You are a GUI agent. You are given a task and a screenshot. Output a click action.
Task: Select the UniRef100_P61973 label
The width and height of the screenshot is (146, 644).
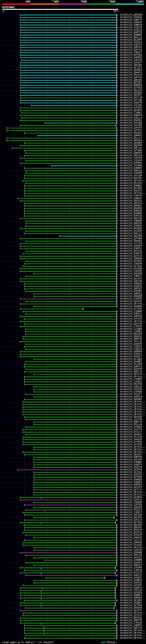pos(131,510)
